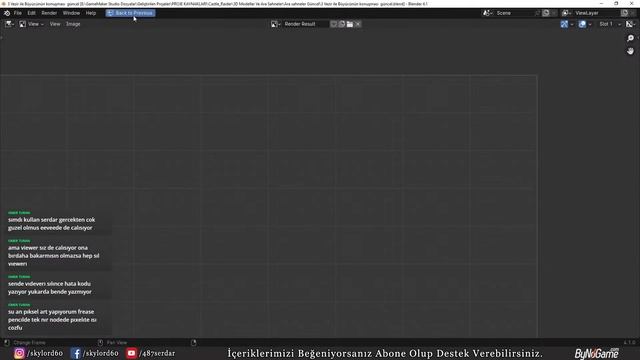Viewport: 640px width, 360px height.
Task: Click the new image icon next to Render Result
Action: (342, 24)
